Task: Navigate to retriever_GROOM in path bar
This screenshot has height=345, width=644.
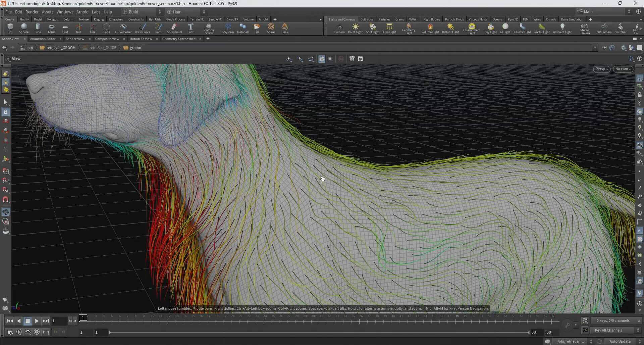Action: pyautogui.click(x=61, y=48)
